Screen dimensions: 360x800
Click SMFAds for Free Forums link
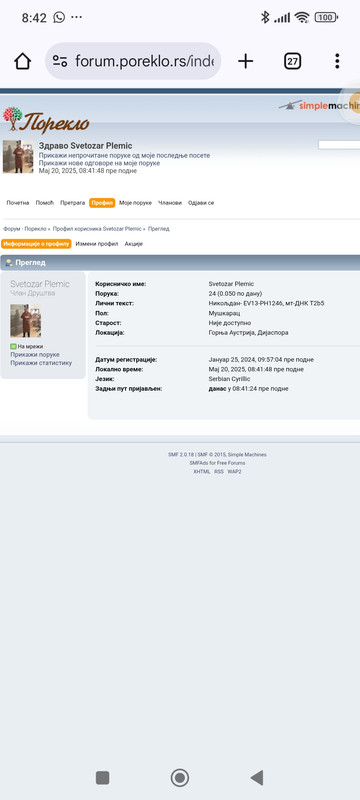(217, 463)
